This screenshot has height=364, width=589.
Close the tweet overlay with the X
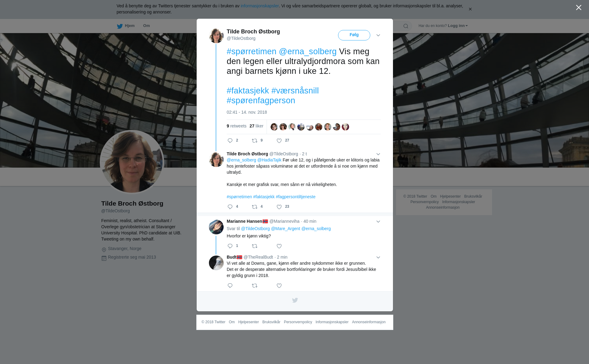tap(579, 8)
